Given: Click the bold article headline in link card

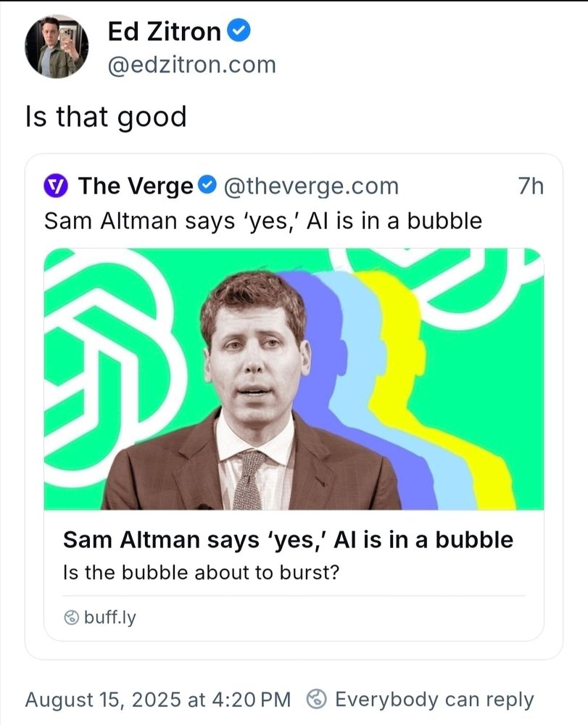Looking at the screenshot, I should pyautogui.click(x=288, y=539).
